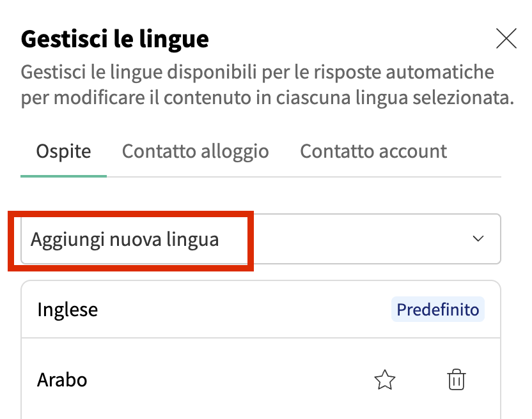Click the Arabo language name

point(62,379)
